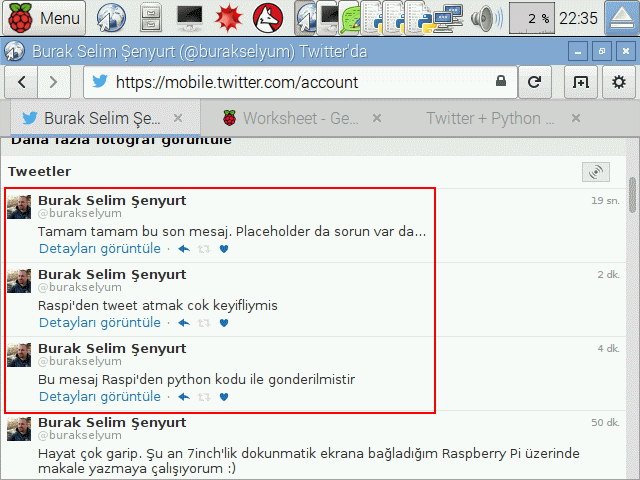The width and height of the screenshot is (640, 480).
Task: Like the 'Raspi'den tweet atmak' tweet
Action: click(x=224, y=323)
